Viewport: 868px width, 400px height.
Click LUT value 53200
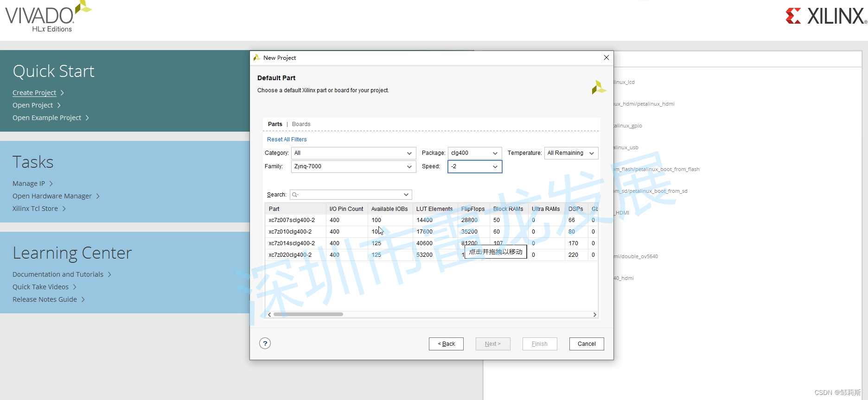424,255
